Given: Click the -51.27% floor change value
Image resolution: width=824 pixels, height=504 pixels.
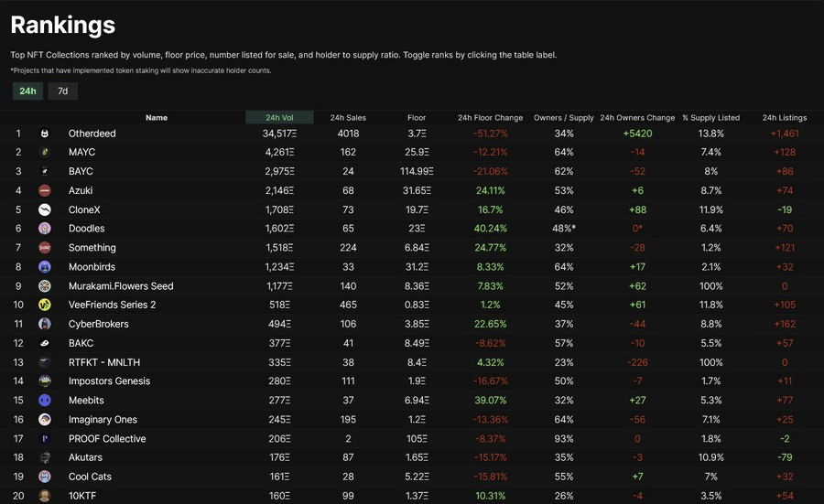Looking at the screenshot, I should 491,134.
